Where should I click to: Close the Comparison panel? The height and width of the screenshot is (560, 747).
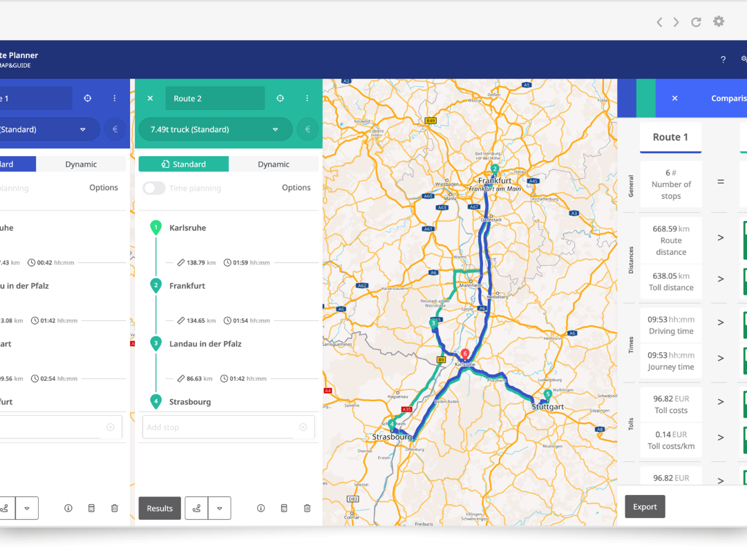click(674, 98)
